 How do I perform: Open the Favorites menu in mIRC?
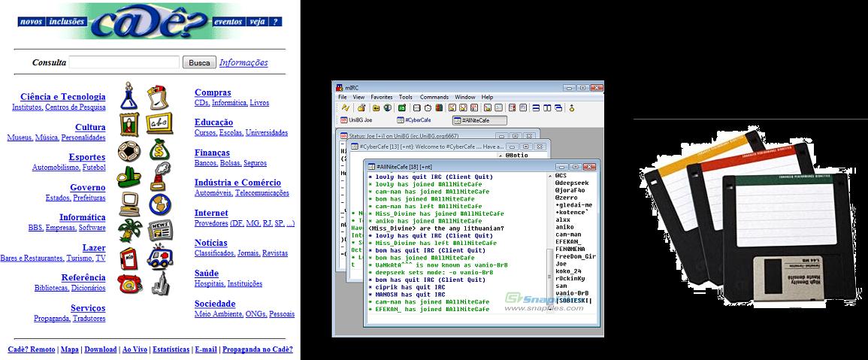[x=382, y=97]
